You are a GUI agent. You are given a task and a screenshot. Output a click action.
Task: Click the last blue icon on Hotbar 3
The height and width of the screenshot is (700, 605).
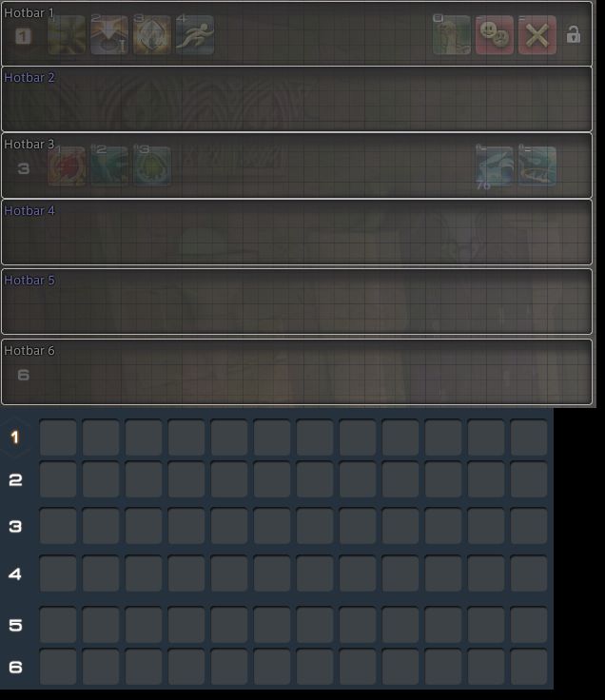point(537,166)
